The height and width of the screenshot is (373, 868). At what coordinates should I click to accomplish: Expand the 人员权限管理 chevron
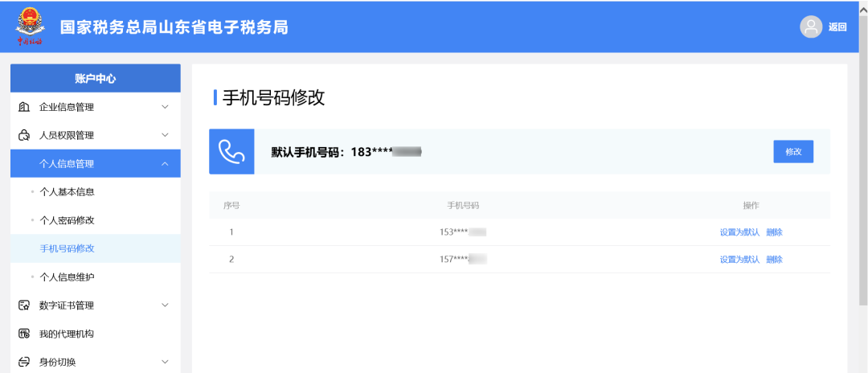(165, 135)
